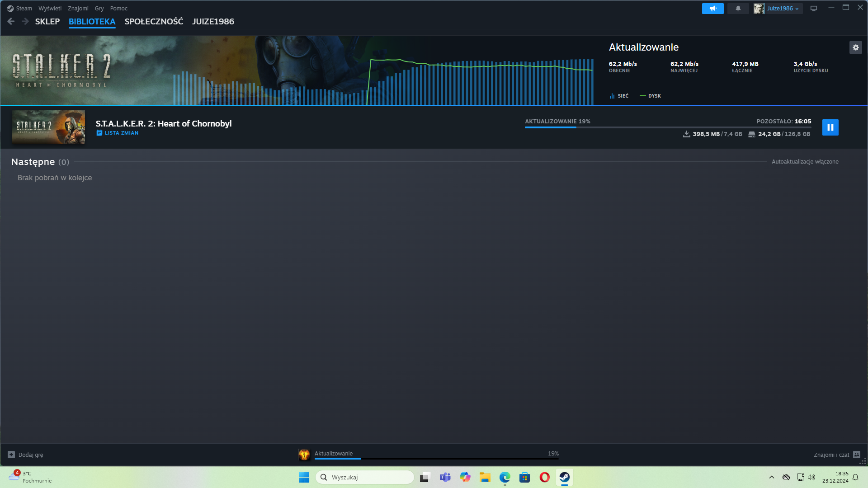Go back with the left arrow
Viewport: 868px width, 488px height.
[x=11, y=21]
